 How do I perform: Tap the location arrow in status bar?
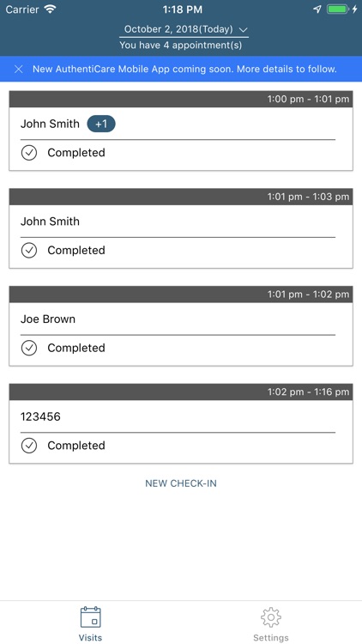[x=317, y=9]
